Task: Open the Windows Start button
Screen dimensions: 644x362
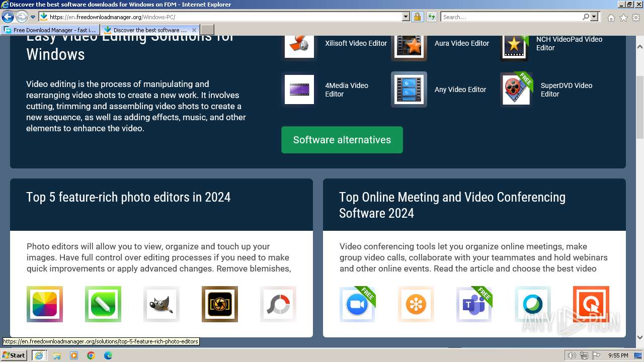Action: tap(14, 355)
